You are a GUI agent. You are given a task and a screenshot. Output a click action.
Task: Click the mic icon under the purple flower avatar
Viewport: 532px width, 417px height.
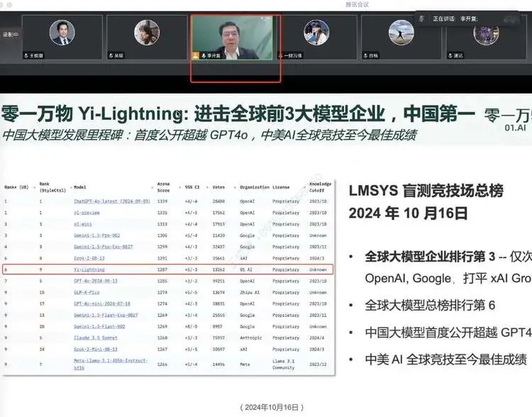coord(450,55)
